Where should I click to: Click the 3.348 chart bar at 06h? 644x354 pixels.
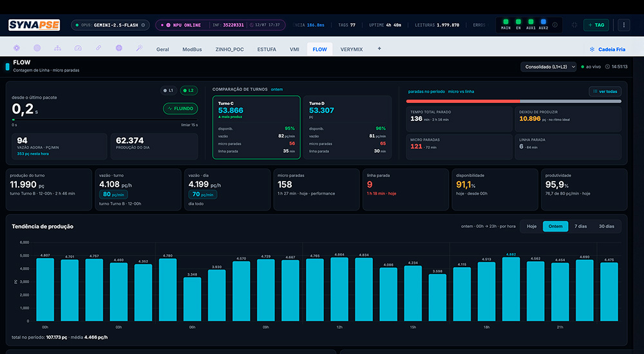192,299
